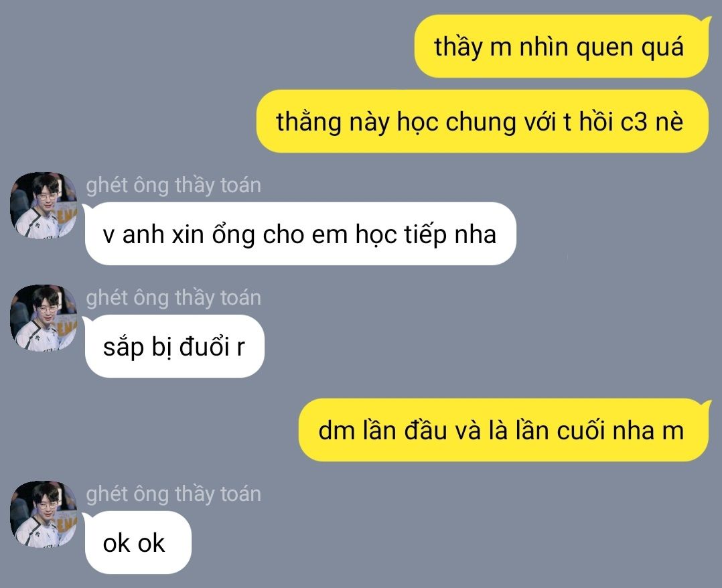This screenshot has height=588, width=722.
Task: Tap white bubble 'v anh xin ổng cho em'
Action: point(299,234)
